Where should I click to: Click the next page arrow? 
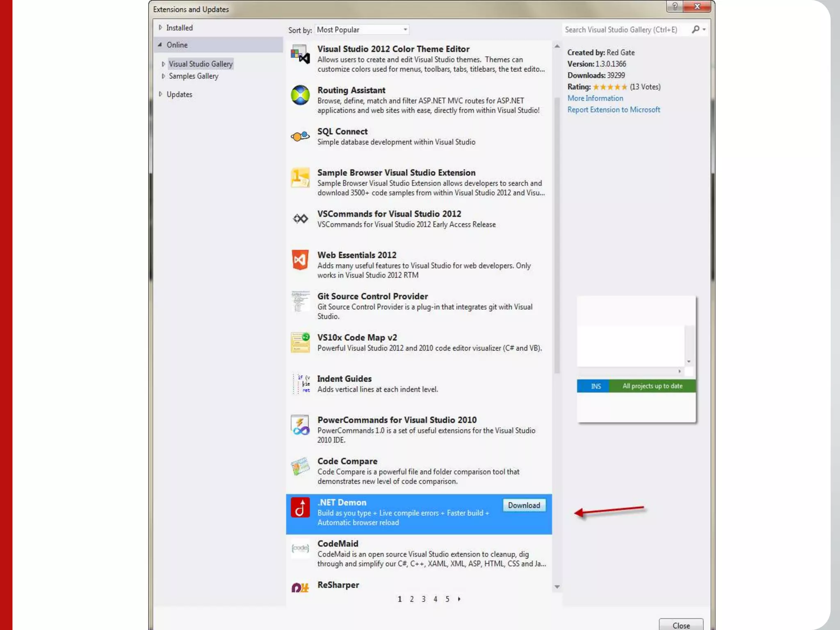(459, 599)
